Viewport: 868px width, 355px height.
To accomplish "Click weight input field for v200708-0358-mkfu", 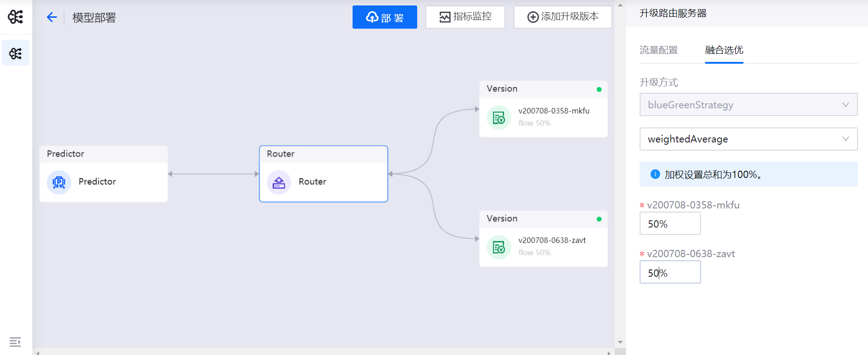I will coord(670,224).
